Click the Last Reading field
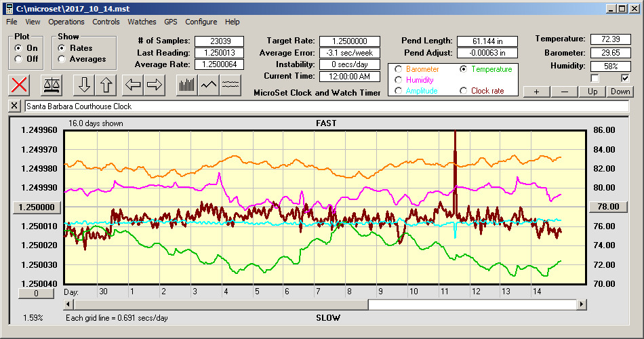644x339 pixels. click(x=220, y=53)
